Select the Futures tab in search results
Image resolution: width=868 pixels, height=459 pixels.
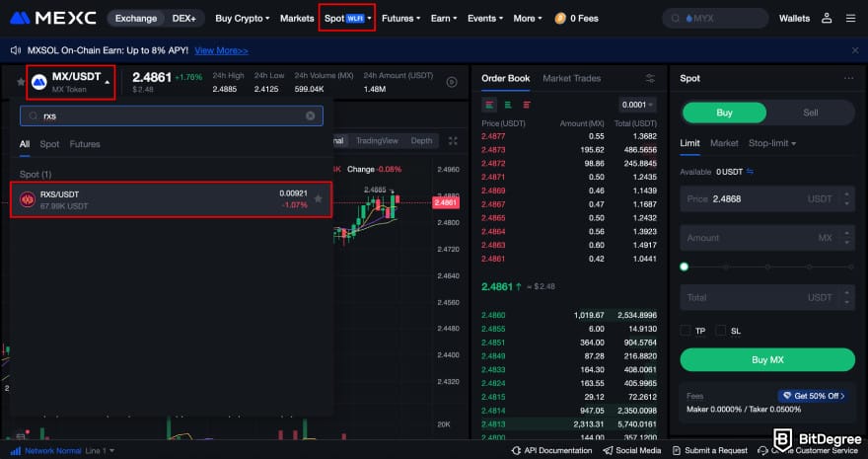(85, 144)
